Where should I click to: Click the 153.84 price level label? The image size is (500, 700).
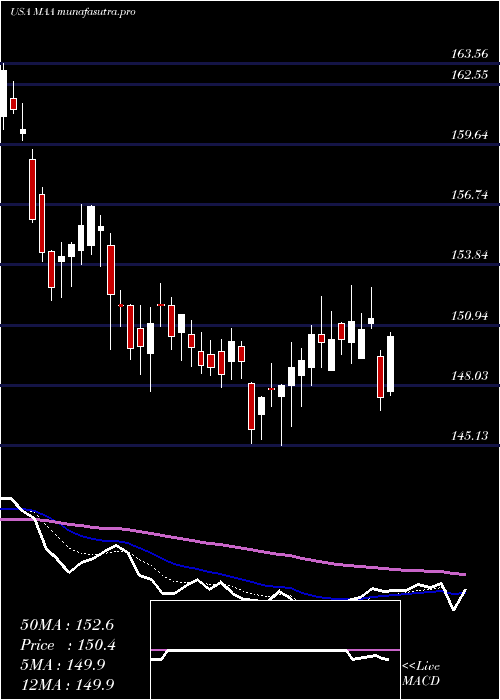470,255
